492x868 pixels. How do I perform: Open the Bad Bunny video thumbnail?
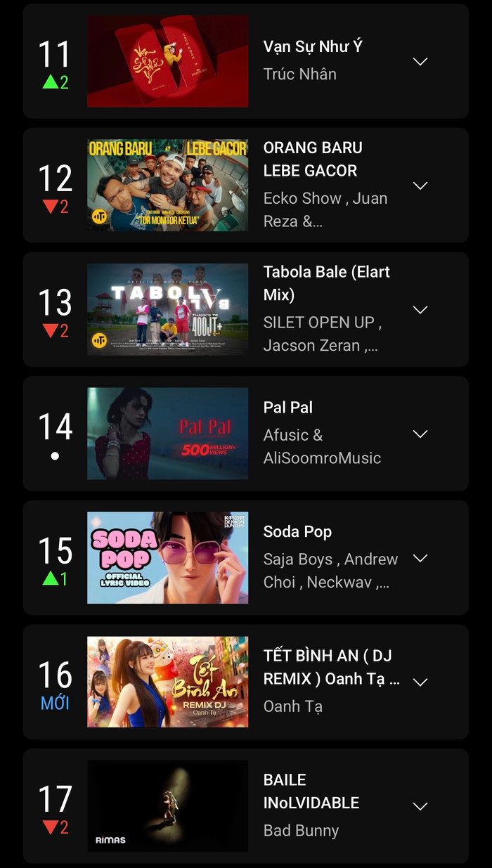tap(167, 805)
